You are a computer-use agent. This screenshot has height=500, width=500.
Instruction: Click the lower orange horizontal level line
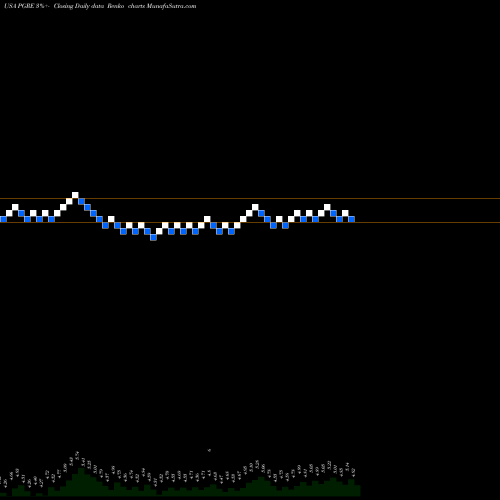(x=250, y=222)
